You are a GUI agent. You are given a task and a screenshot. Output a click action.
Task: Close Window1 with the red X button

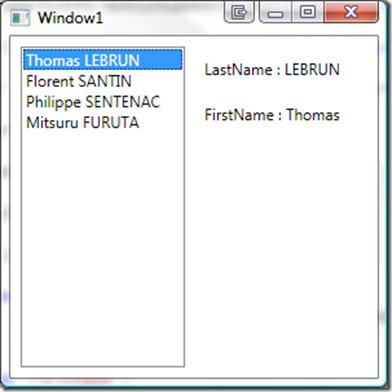point(351,12)
